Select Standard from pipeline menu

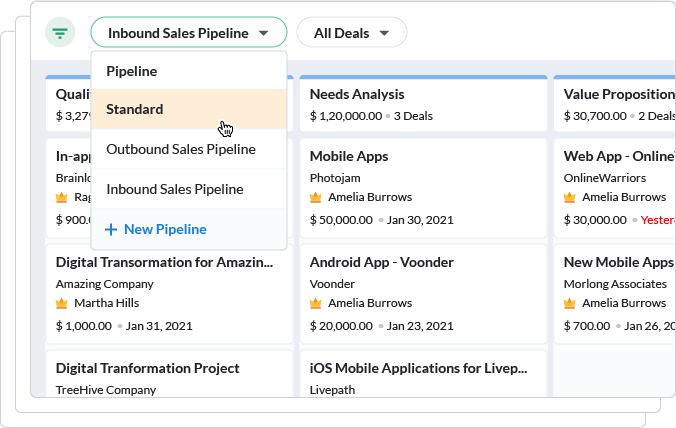[135, 109]
